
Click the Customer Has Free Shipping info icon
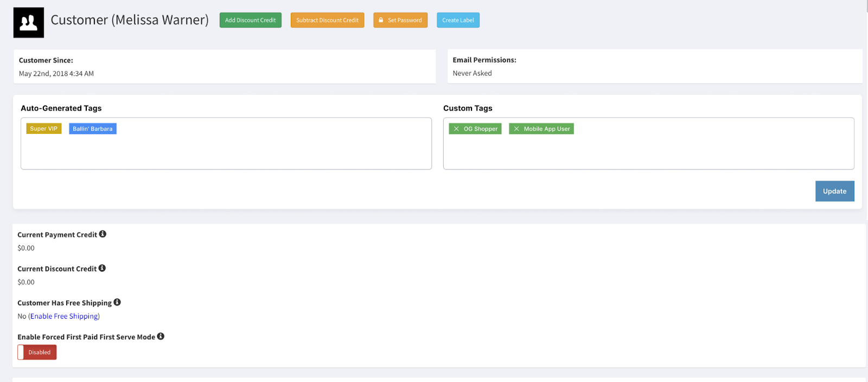117,302
